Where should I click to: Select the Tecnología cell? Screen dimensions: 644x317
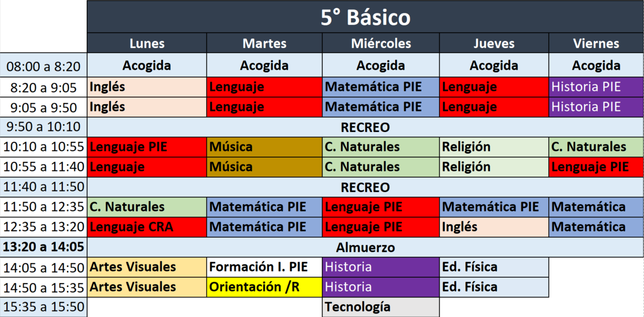tap(381, 307)
